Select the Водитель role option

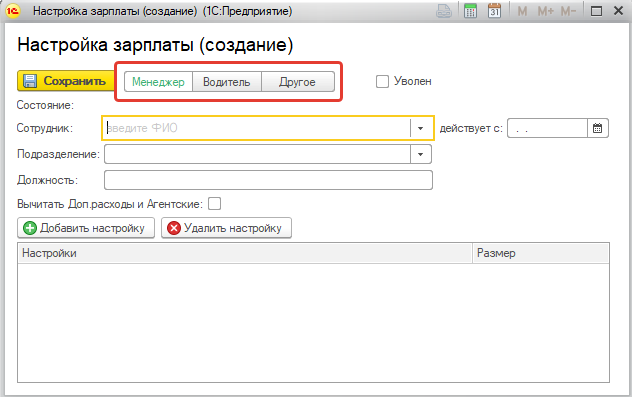(227, 82)
